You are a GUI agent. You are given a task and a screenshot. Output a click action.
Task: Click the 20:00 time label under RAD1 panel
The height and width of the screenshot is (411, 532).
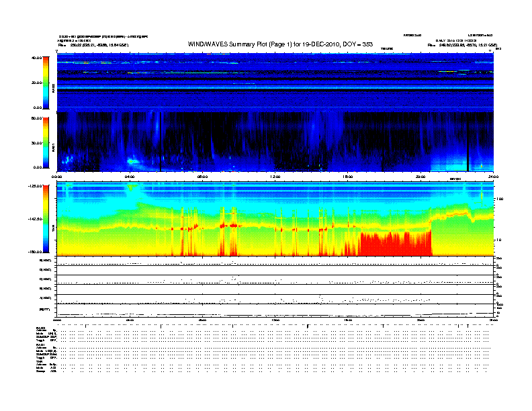point(420,177)
